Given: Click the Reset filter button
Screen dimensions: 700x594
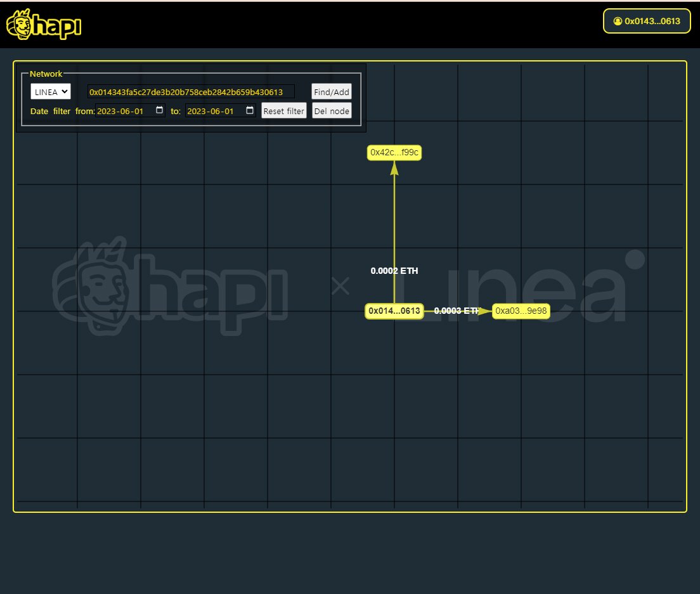Looking at the screenshot, I should coord(283,111).
